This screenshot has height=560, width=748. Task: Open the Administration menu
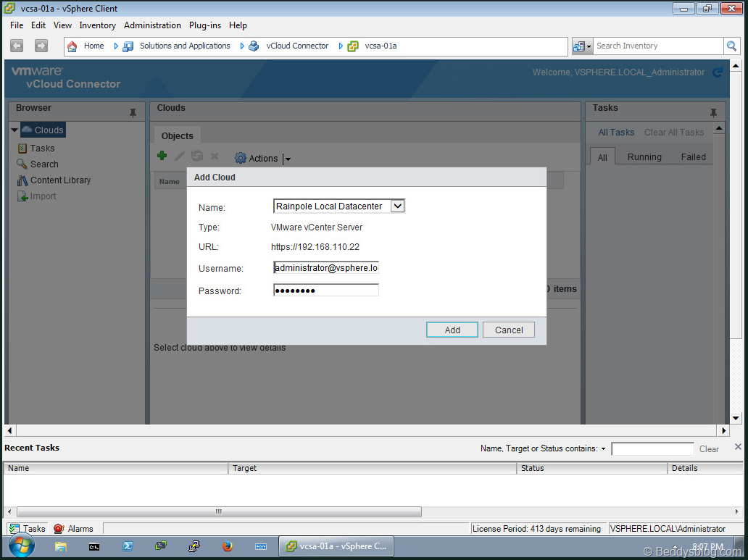coord(153,25)
